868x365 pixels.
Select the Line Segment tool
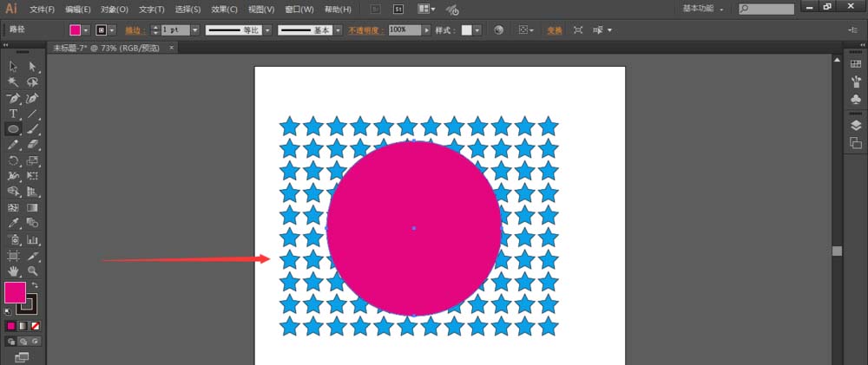[x=33, y=114]
